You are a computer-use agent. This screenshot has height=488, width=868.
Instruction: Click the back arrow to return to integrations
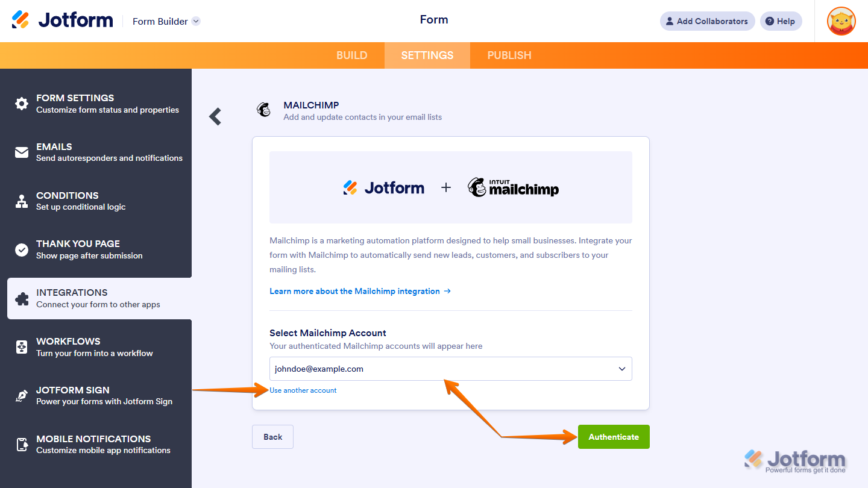(215, 116)
